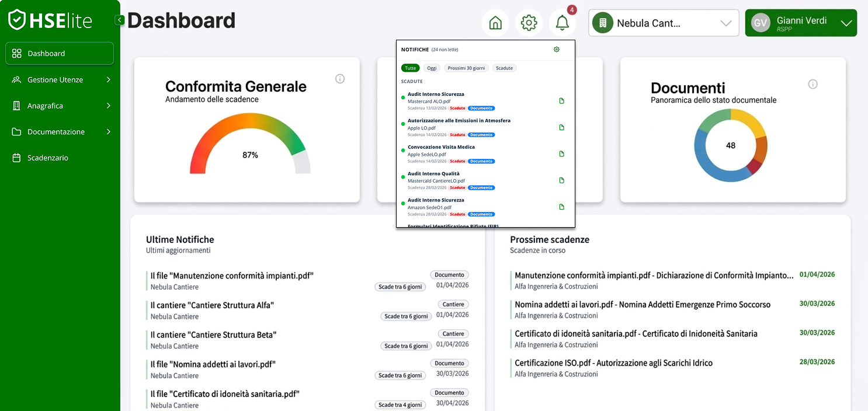
Task: Toggle unread dot on Autorizzazione alle Emissioni notification
Action: click(403, 124)
